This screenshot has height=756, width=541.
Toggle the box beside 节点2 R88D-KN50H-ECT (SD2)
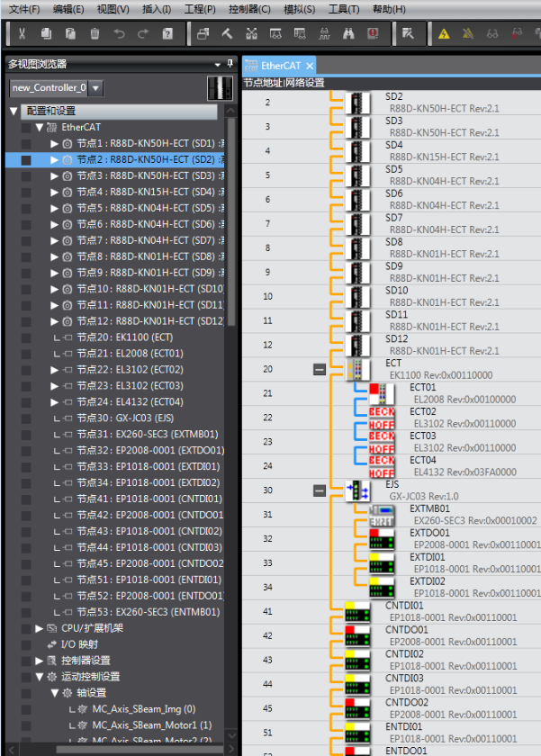tap(26, 159)
